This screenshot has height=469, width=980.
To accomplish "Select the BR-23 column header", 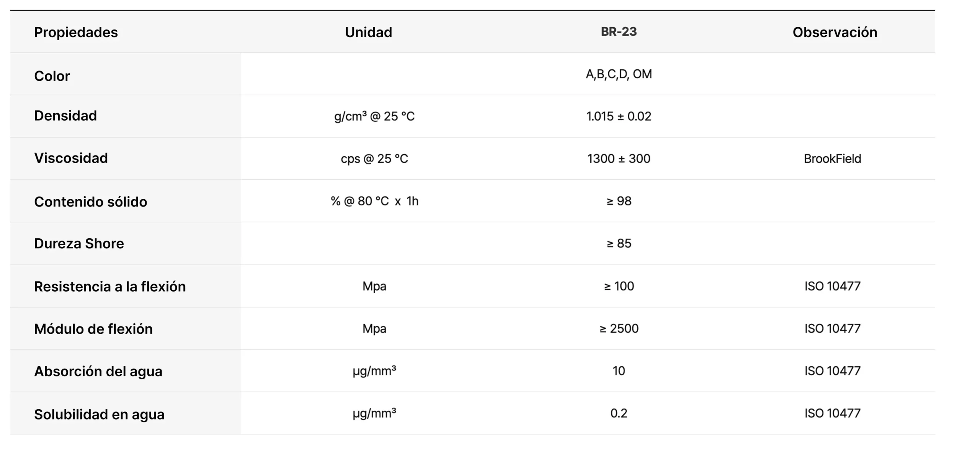I will pyautogui.click(x=619, y=32).
